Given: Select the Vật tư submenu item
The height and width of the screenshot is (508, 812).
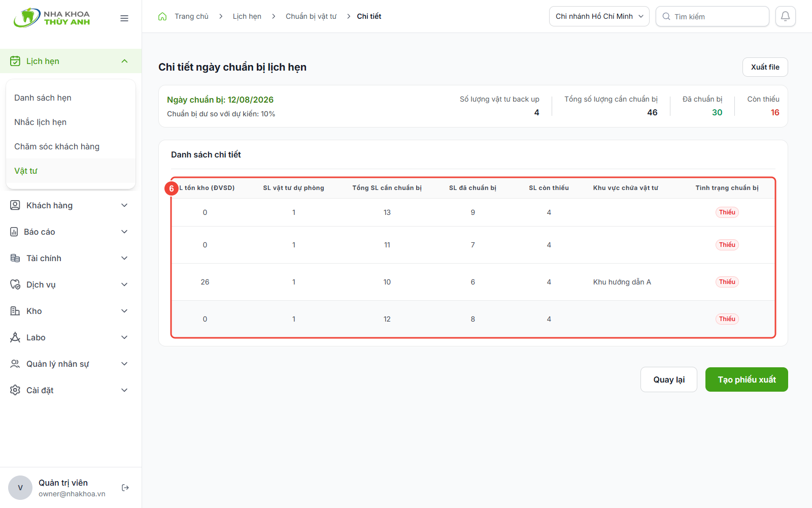Looking at the screenshot, I should click(71, 171).
